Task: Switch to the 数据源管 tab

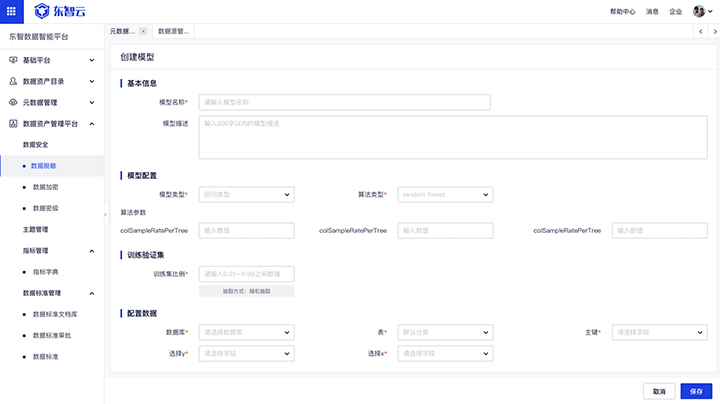Action: coord(174,31)
